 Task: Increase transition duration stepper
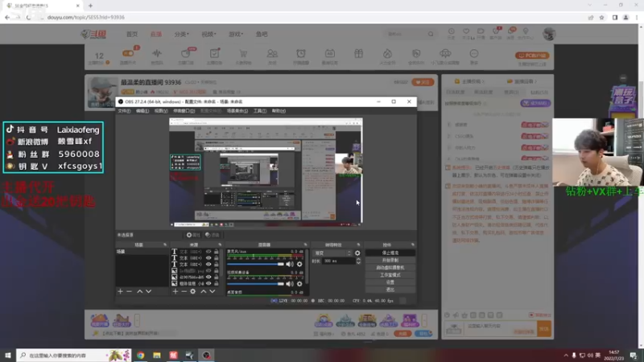coord(358,259)
